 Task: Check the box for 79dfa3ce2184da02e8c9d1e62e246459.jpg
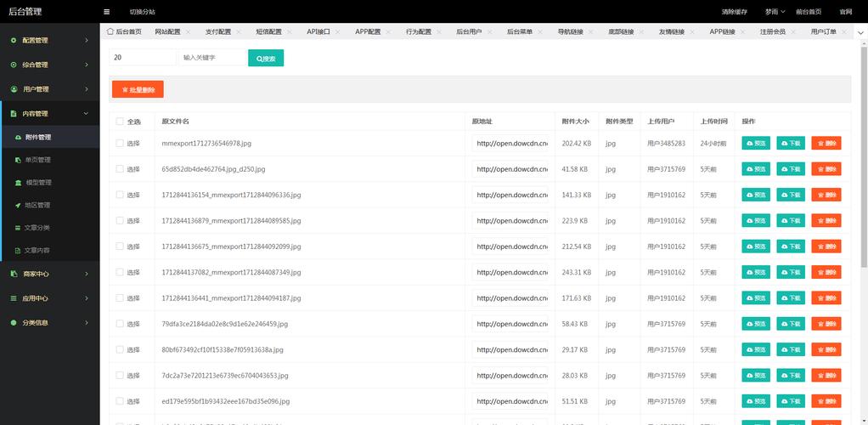pyautogui.click(x=120, y=324)
